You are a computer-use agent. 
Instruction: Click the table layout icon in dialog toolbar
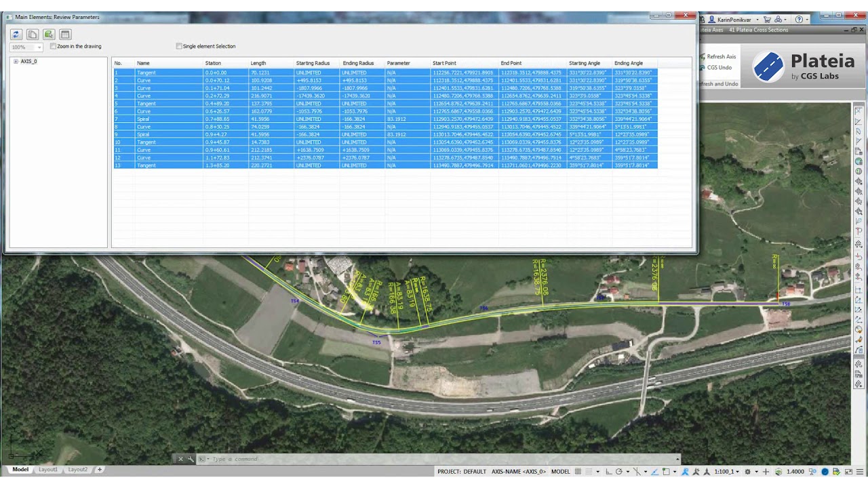pyautogui.click(x=65, y=35)
